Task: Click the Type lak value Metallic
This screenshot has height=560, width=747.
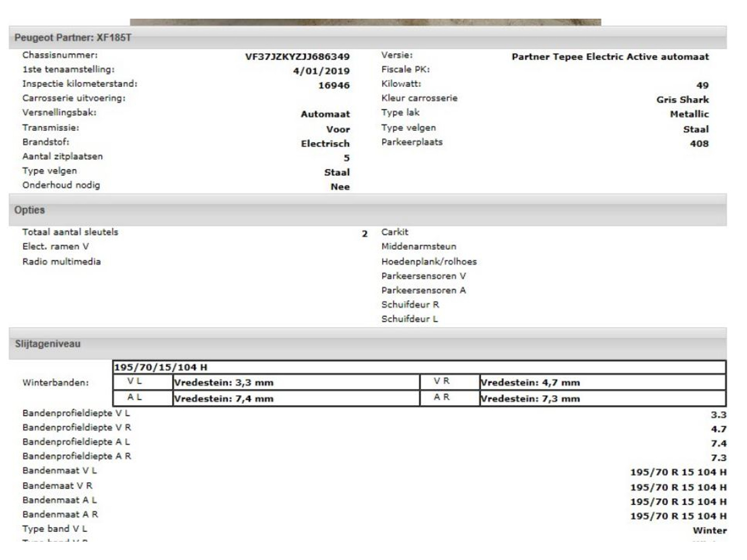Action: [x=689, y=114]
